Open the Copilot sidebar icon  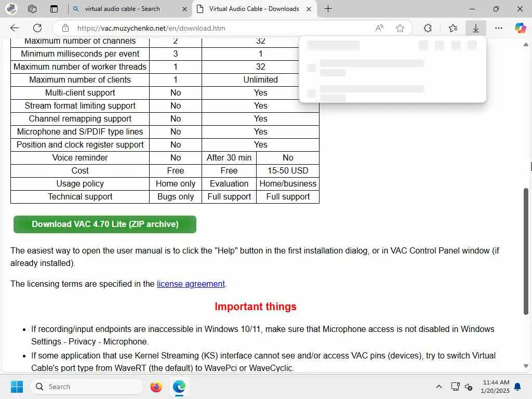tap(520, 28)
